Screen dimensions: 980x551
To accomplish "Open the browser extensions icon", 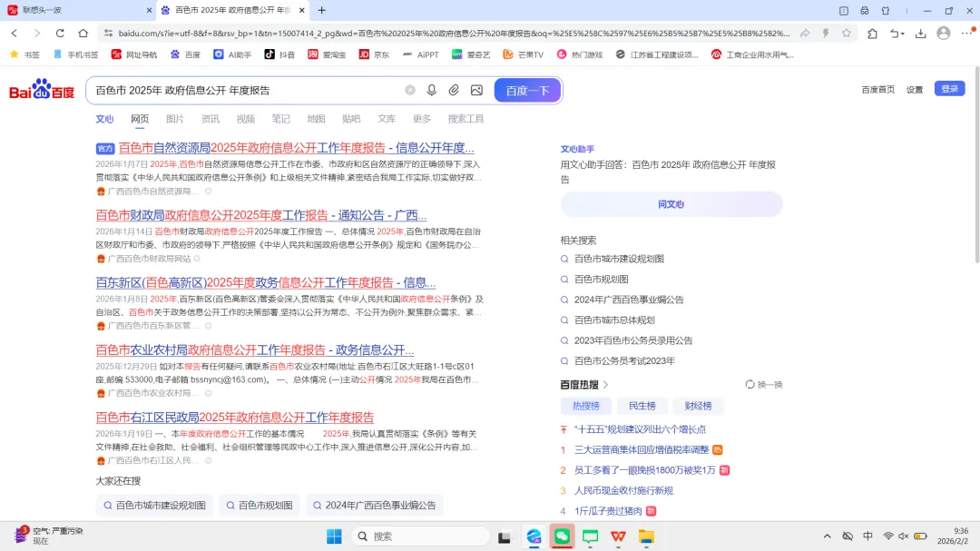I will coord(873,34).
